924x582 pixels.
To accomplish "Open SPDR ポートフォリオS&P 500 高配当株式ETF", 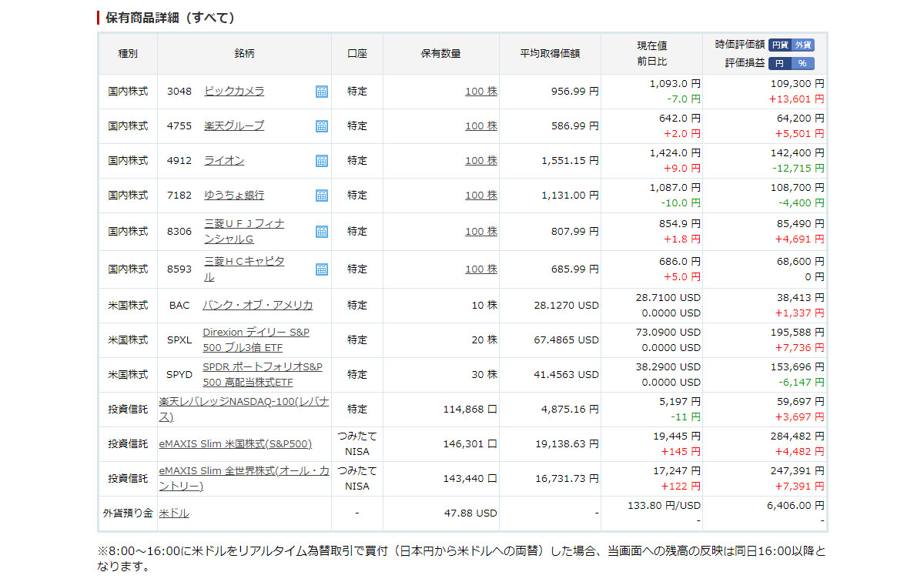I will (263, 374).
